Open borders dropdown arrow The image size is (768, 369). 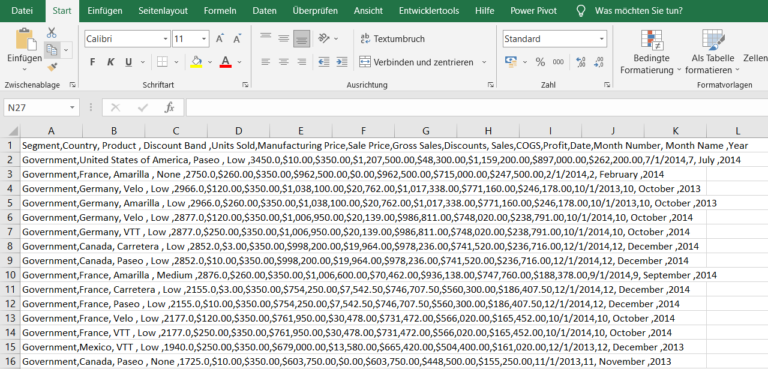[176, 62]
